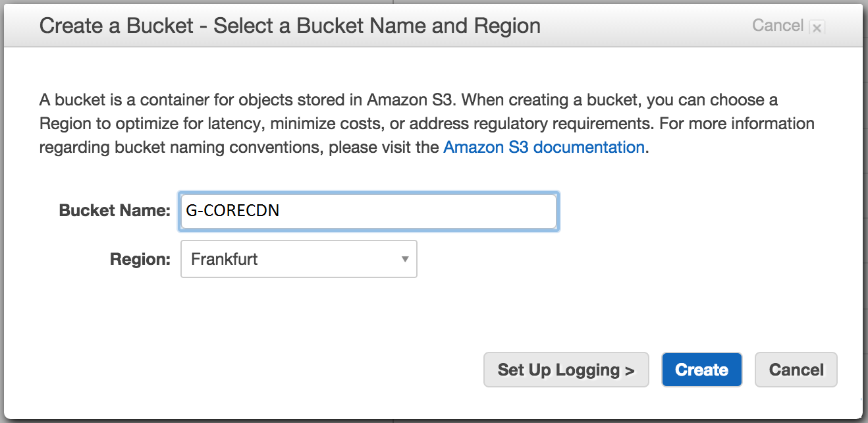
Task: Click the G-CORECDN text in the field
Action: (x=233, y=211)
